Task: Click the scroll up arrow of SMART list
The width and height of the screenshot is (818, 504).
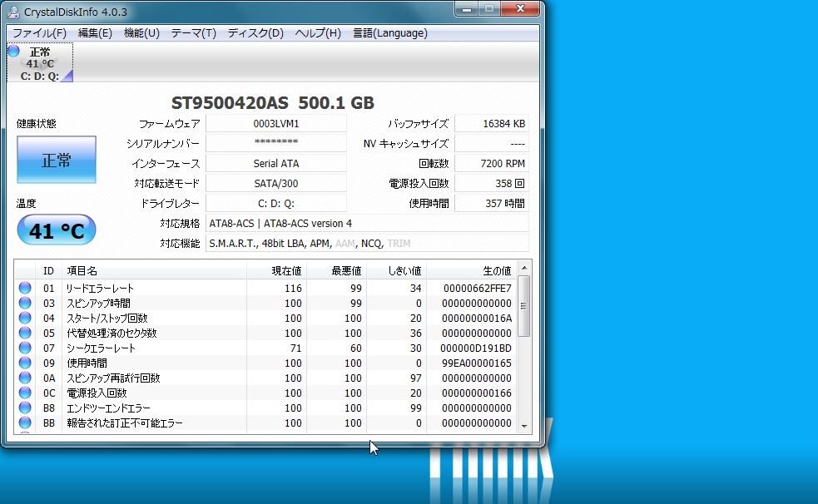Action: click(524, 268)
